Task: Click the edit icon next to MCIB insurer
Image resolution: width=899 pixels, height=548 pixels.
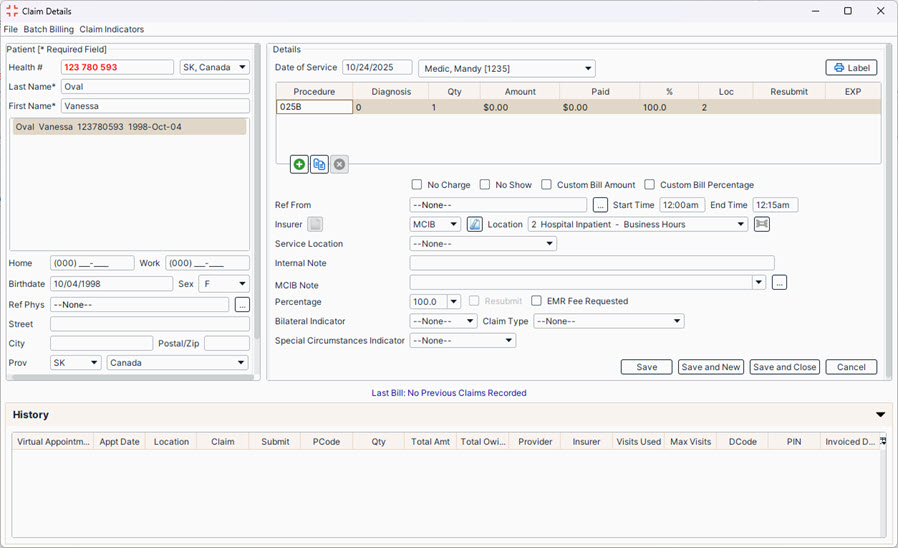Action: [475, 225]
